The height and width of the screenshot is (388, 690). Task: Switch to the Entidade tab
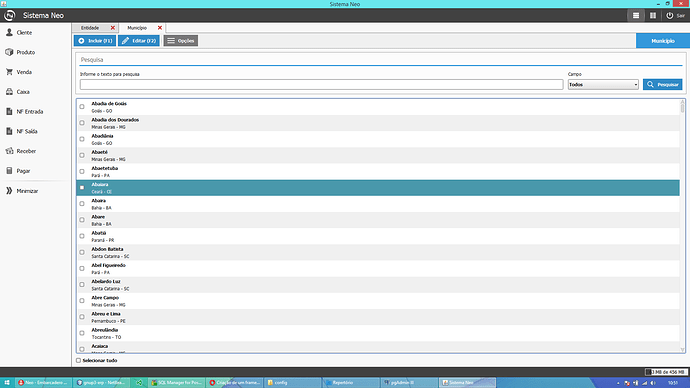point(90,28)
